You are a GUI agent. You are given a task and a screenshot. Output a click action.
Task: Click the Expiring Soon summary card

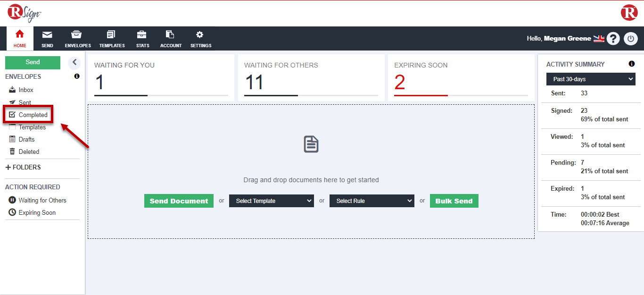461,78
